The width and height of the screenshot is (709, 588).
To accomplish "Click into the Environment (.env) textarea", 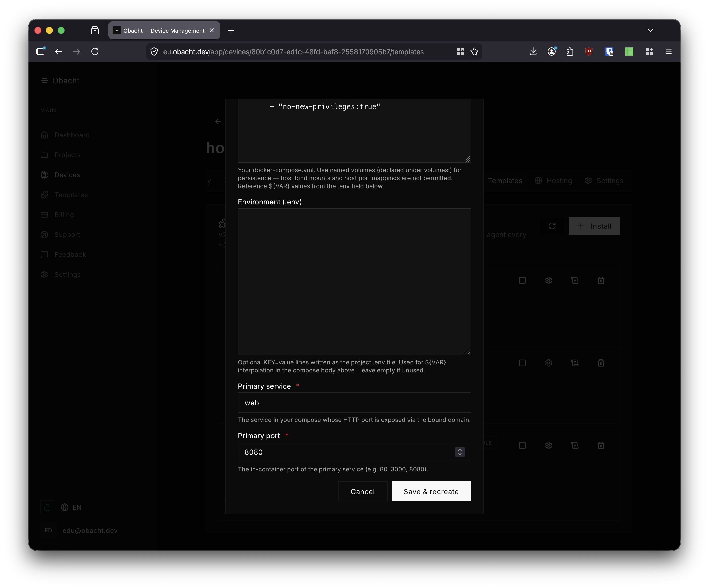I will [354, 281].
